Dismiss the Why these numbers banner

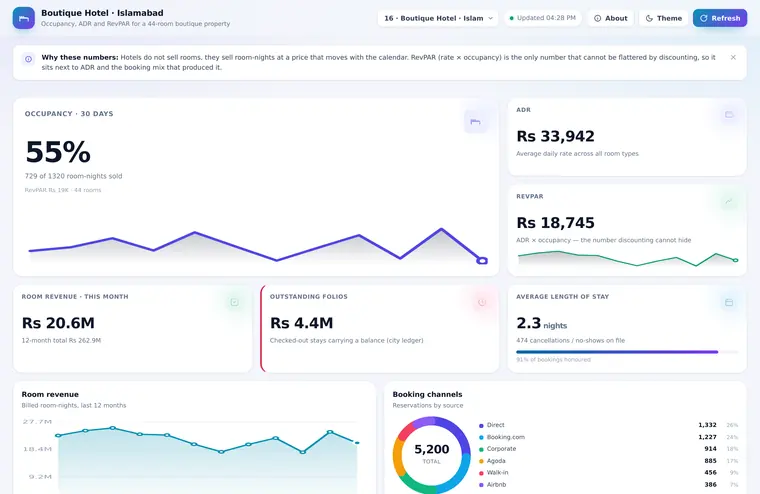[733, 57]
